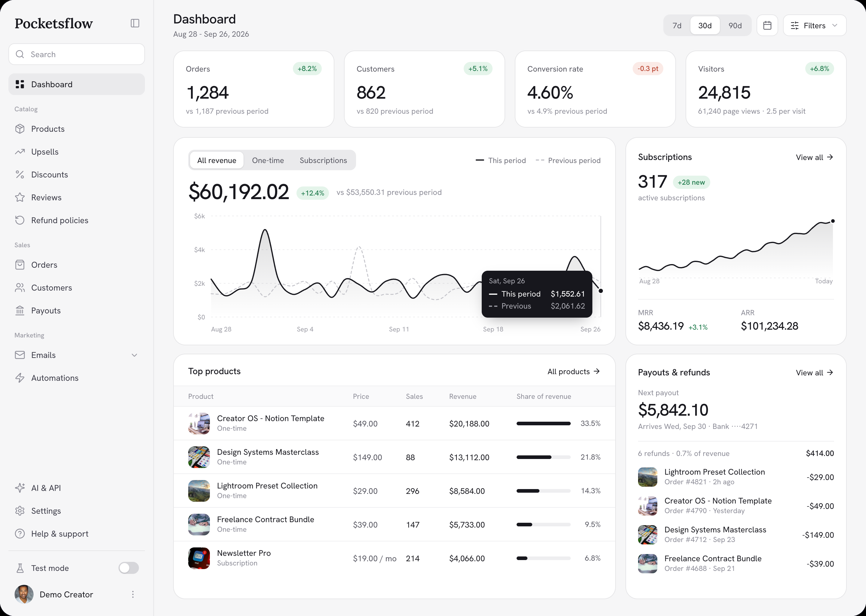Click the +28 new subscriptions badge
This screenshot has height=616, width=866.
pyautogui.click(x=691, y=182)
